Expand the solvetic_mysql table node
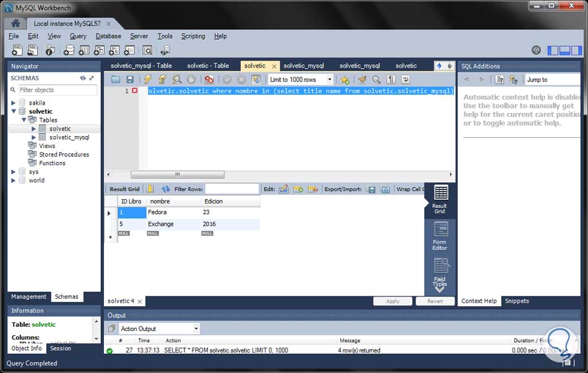This screenshot has width=588, height=373. [33, 137]
